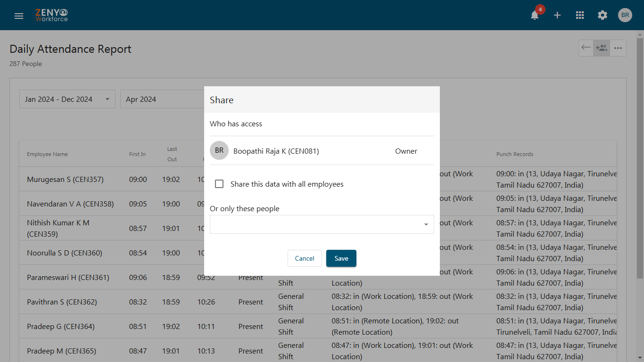Open Jan 2024 - Dec 2024 dropdown
Screen dimensions: 644x362
point(67,99)
